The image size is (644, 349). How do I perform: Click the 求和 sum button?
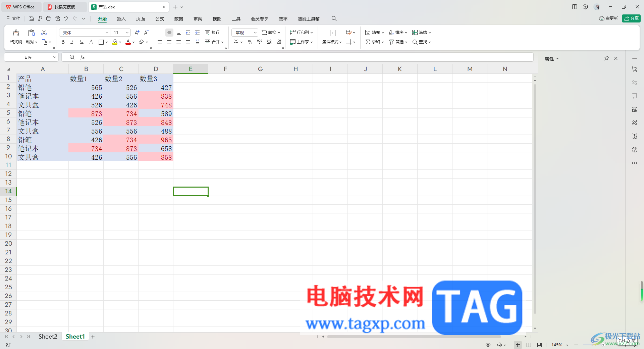374,42
